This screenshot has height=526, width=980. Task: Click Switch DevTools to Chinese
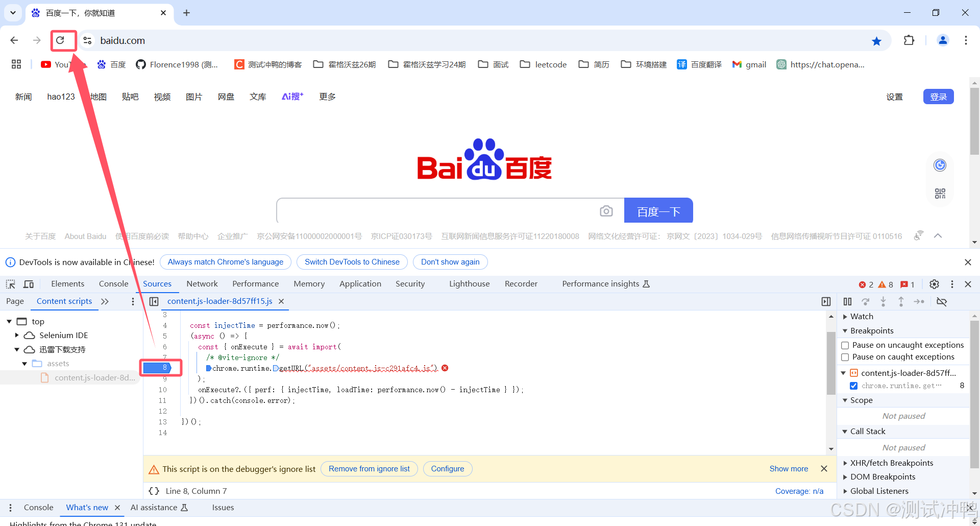(x=352, y=262)
